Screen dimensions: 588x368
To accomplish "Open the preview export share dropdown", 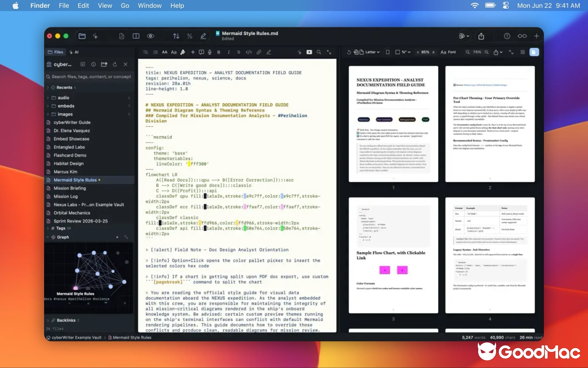I will (498, 52).
